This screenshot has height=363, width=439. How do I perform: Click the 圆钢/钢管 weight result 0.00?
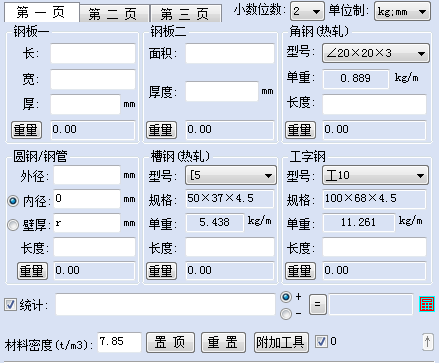95,271
